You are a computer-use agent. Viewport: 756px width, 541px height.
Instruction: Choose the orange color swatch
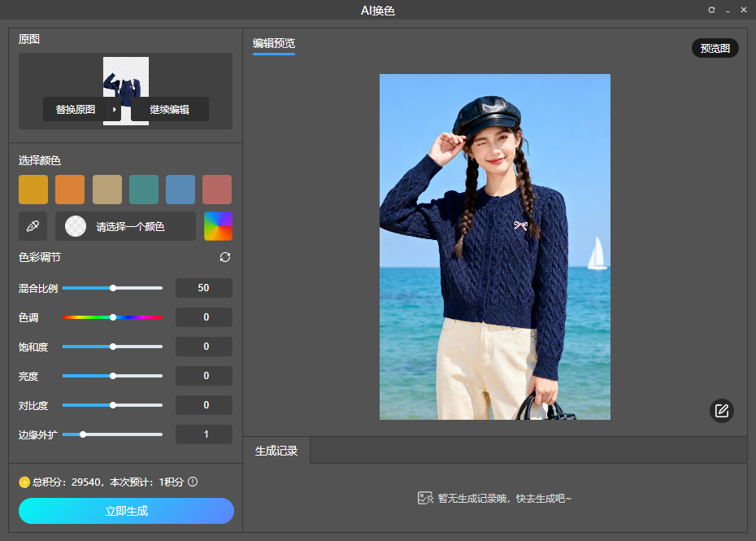pyautogui.click(x=70, y=190)
